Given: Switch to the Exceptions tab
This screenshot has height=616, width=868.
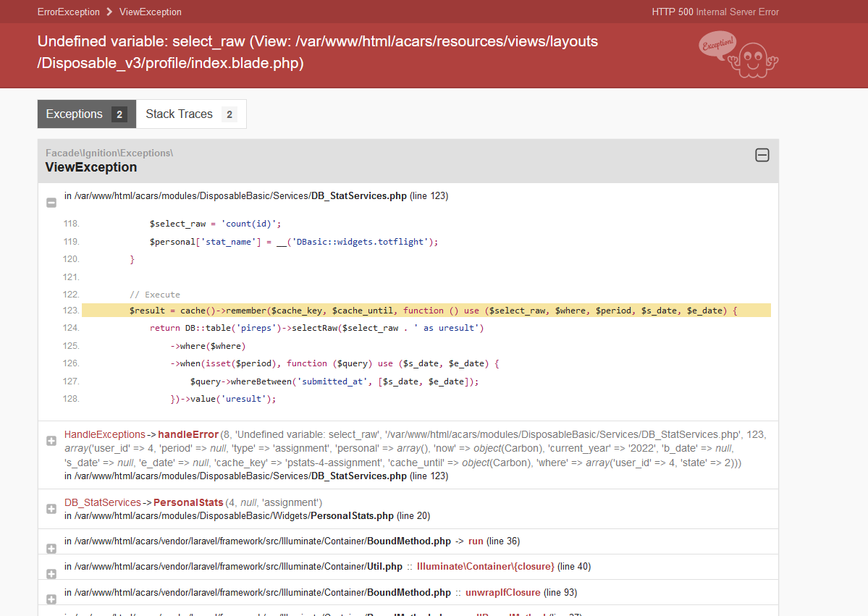Looking at the screenshot, I should [75, 114].
